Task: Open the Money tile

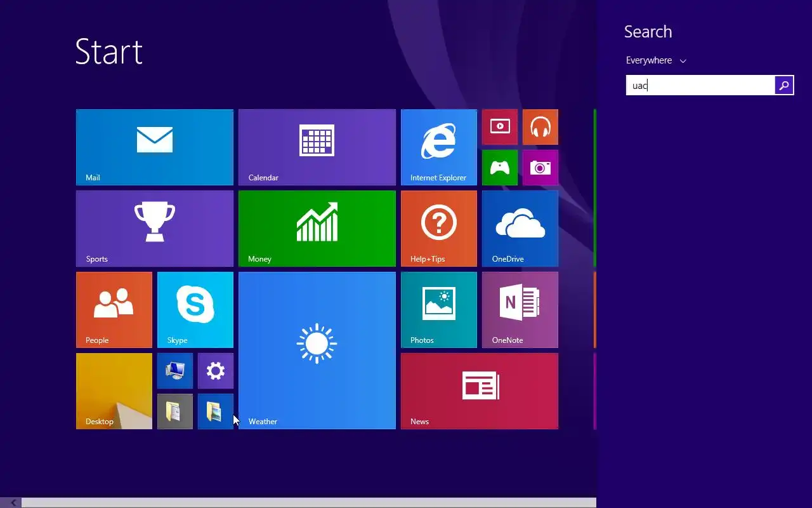Action: coord(317,229)
